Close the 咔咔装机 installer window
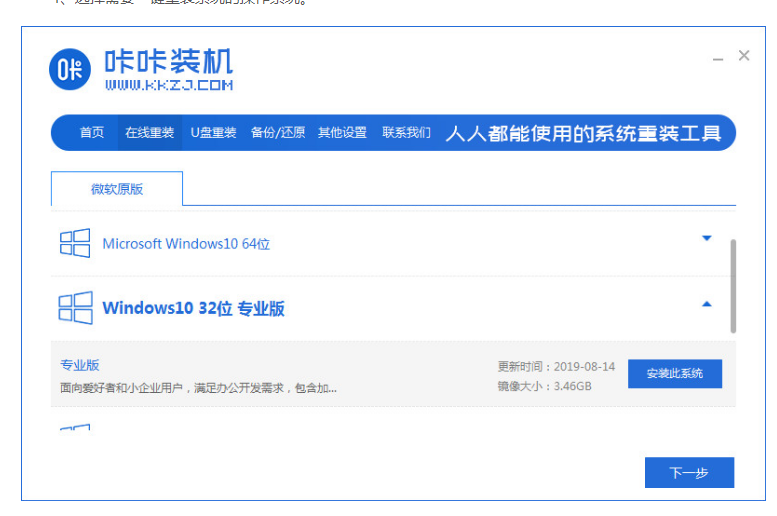The width and height of the screenshot is (777, 516). point(744,56)
